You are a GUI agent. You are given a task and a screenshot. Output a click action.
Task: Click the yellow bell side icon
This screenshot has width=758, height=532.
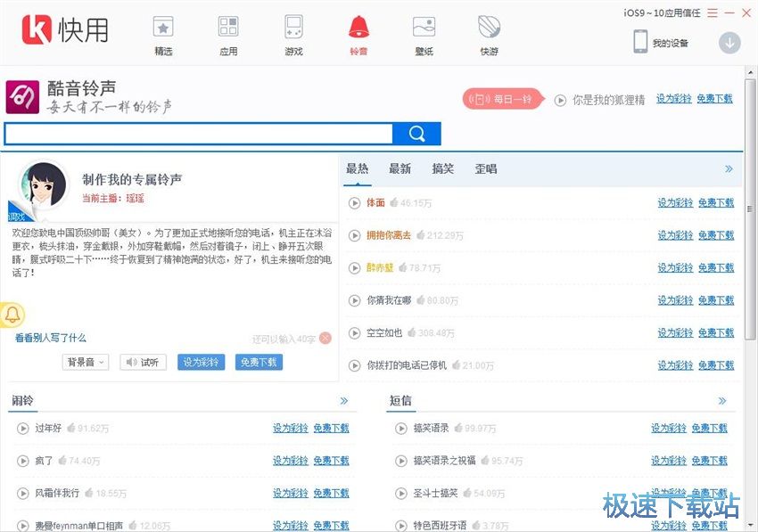click(x=12, y=315)
